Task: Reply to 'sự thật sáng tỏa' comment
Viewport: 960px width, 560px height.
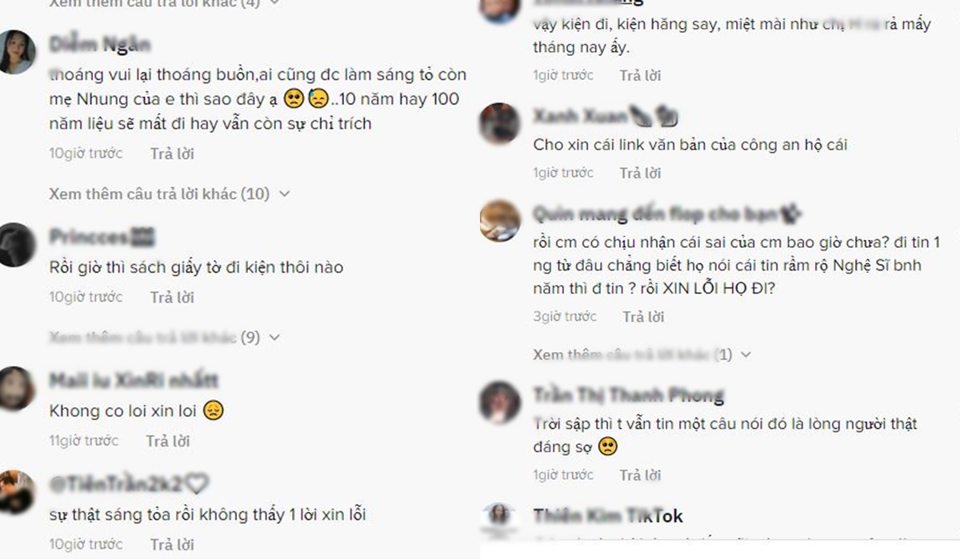Action: pyautogui.click(x=172, y=545)
